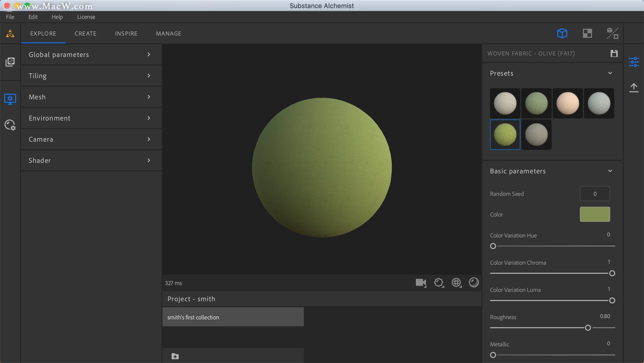Expand the Camera section
This screenshot has width=644, height=363.
91,139
